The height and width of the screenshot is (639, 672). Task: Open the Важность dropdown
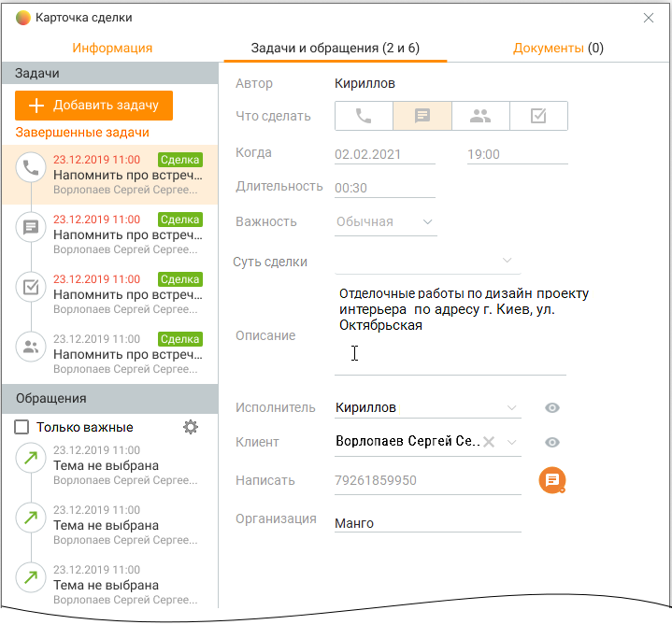click(385, 221)
